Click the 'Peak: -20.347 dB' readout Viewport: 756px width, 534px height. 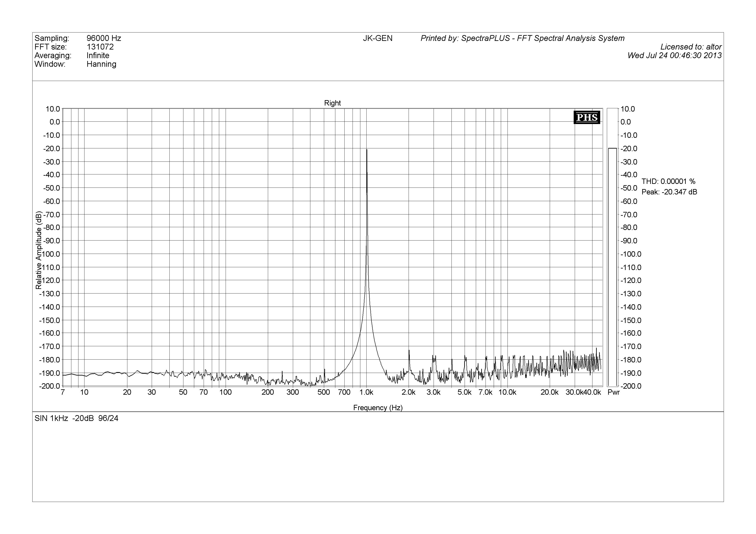[669, 192]
